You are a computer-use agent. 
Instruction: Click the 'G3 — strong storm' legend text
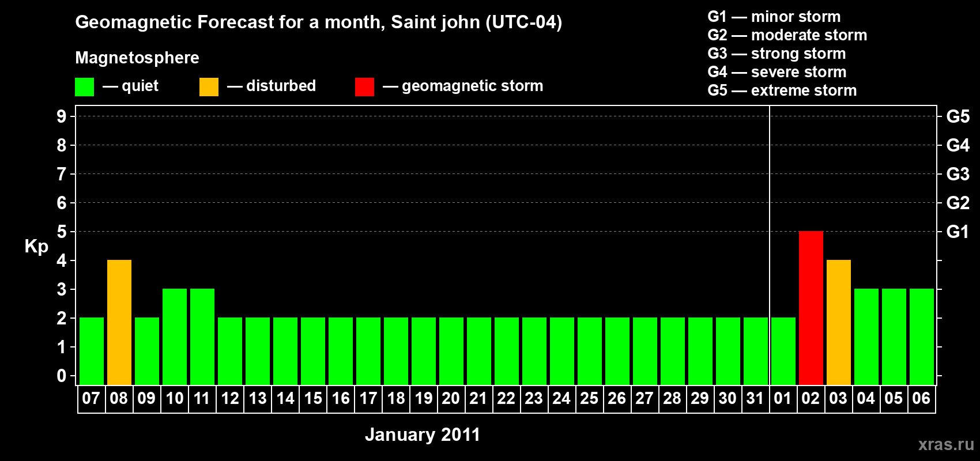[777, 54]
